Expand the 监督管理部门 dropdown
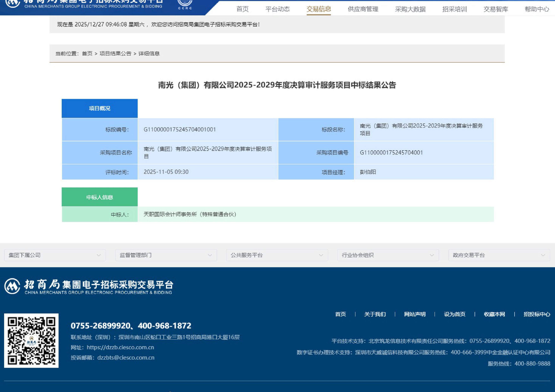This screenshot has height=392, width=555. click(166, 255)
